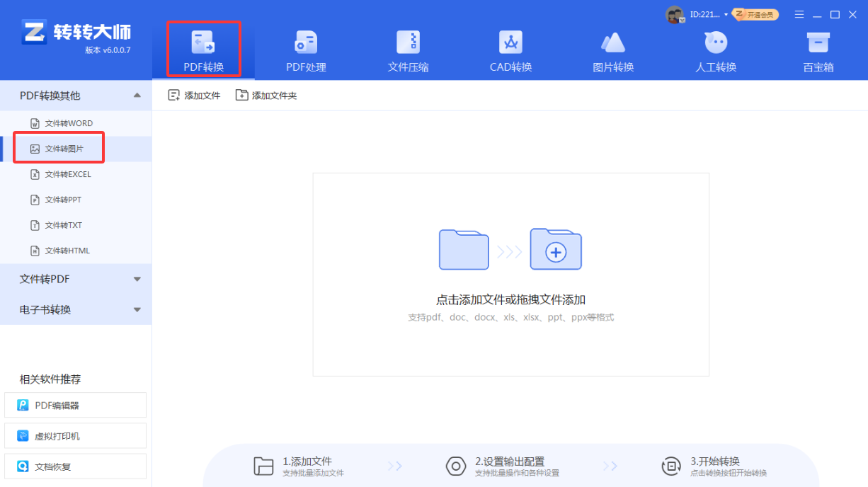Click 点击添加文件或拖拽文件添加 text
The image size is (868, 487).
pyautogui.click(x=510, y=299)
